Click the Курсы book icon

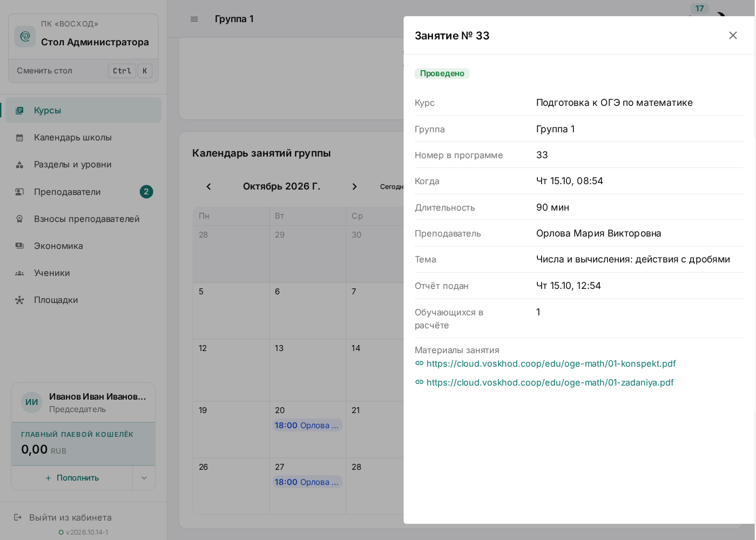coord(19,110)
